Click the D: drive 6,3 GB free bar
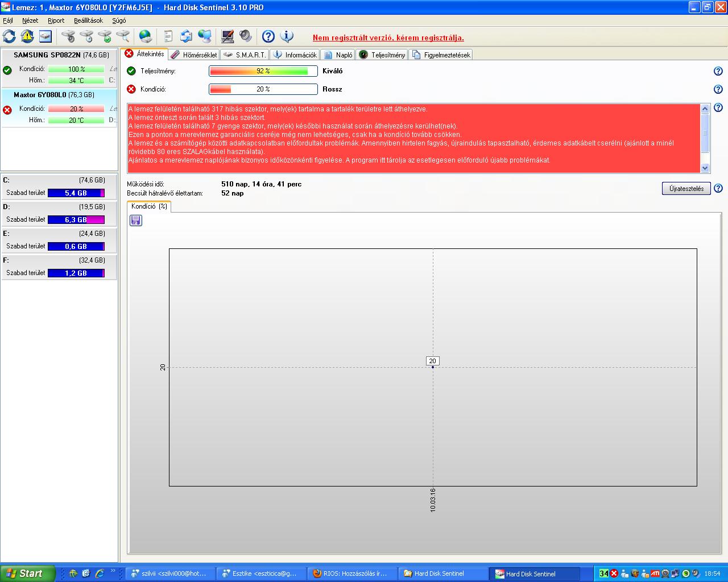The width and height of the screenshot is (728, 582). [x=76, y=220]
